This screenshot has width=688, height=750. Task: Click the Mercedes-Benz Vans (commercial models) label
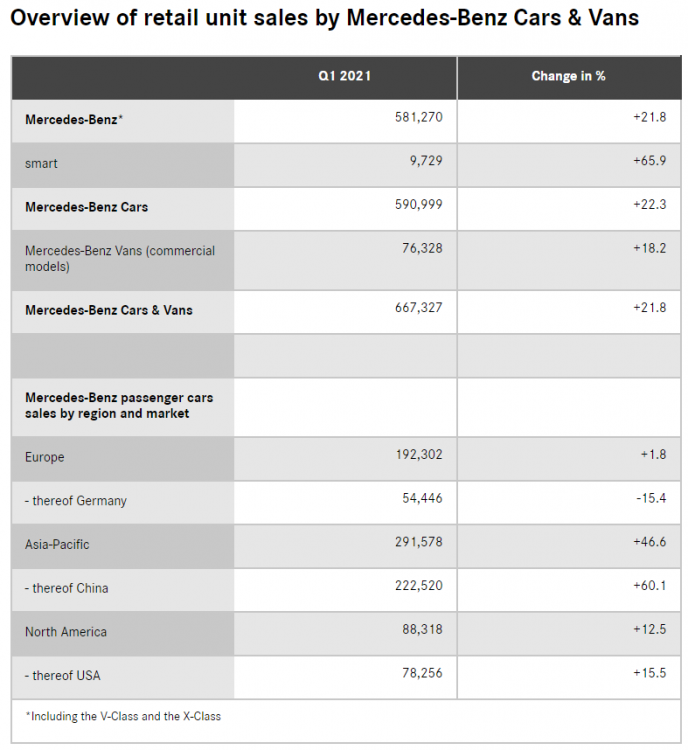point(120,258)
